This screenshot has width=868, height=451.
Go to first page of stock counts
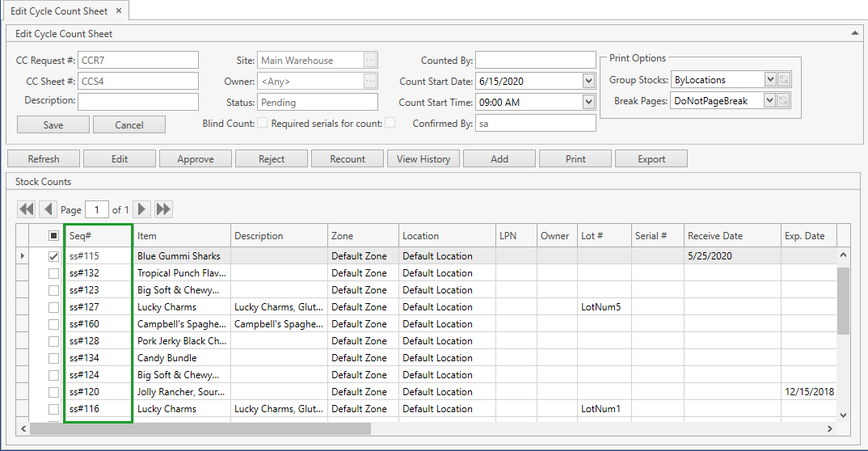point(27,209)
